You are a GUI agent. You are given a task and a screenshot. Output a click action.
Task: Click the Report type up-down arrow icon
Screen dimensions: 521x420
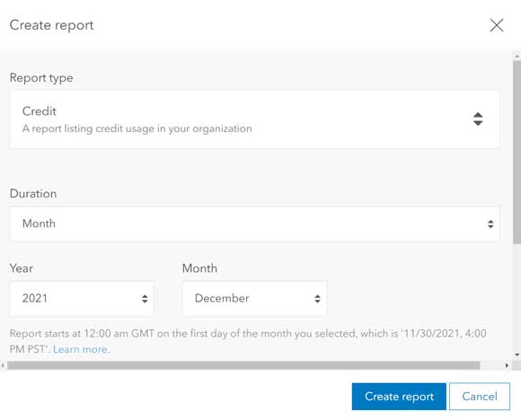click(478, 119)
